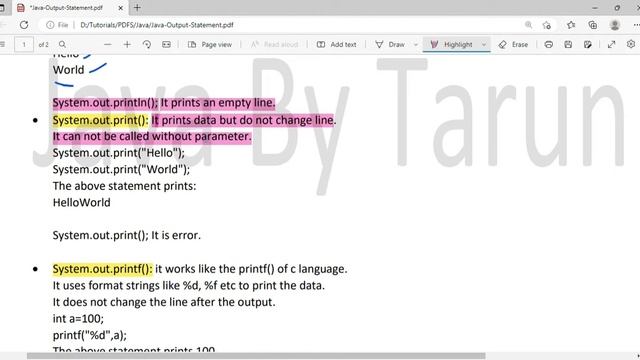Select the Draw tool

click(390, 44)
